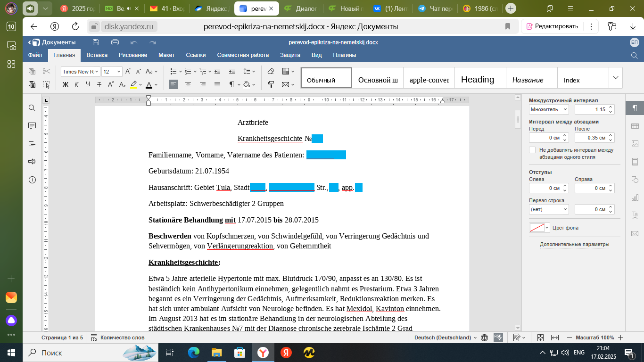Open the Deutsch (Deutschland) language selector
The image size is (644, 362).
pyautogui.click(x=445, y=337)
